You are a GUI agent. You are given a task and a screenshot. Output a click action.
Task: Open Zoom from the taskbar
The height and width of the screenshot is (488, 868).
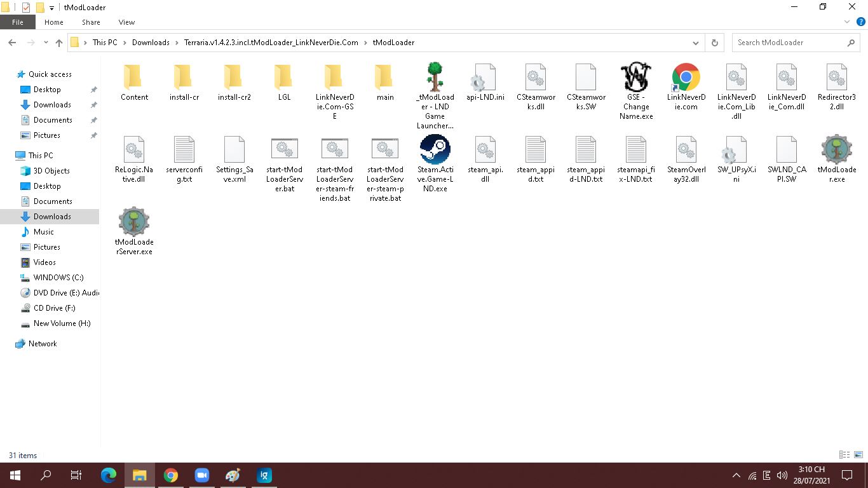202,475
